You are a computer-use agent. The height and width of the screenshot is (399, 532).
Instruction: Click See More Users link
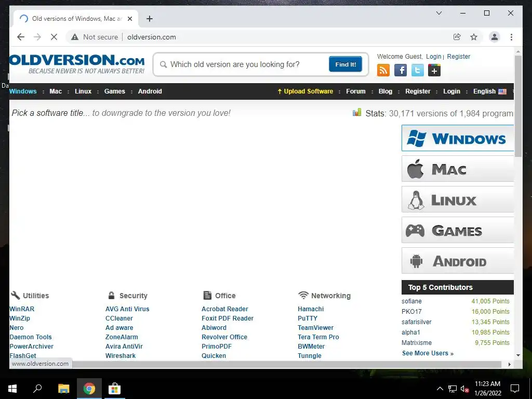tap(428, 353)
